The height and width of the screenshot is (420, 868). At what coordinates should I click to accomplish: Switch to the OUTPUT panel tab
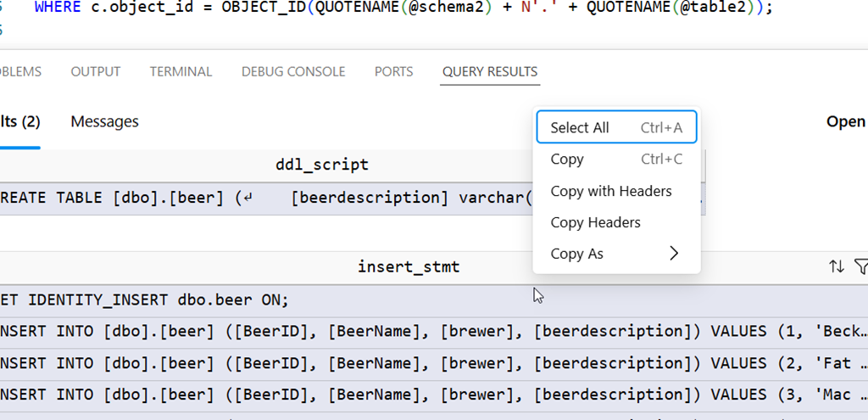pos(95,71)
